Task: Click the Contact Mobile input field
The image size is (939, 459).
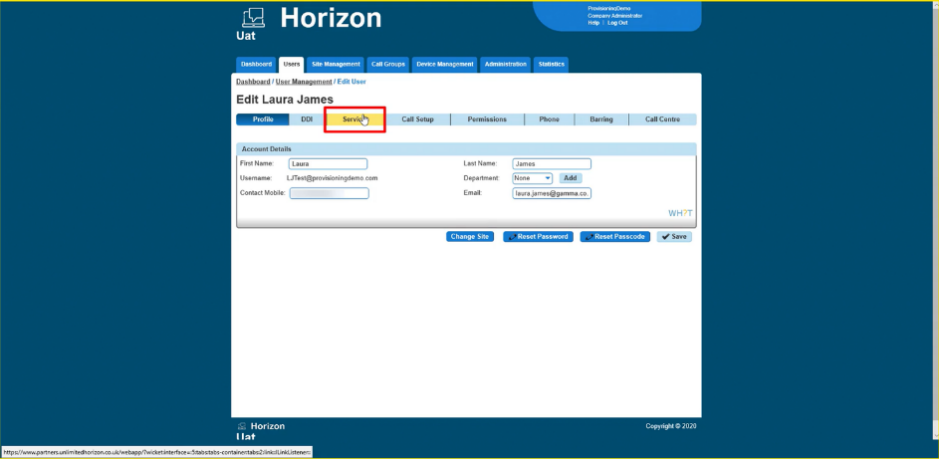Action: pyautogui.click(x=329, y=193)
